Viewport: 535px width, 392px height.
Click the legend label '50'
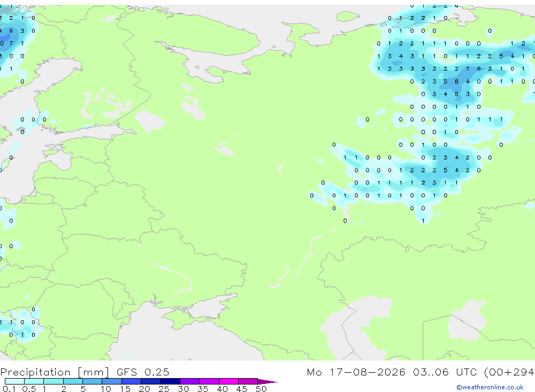point(261,389)
